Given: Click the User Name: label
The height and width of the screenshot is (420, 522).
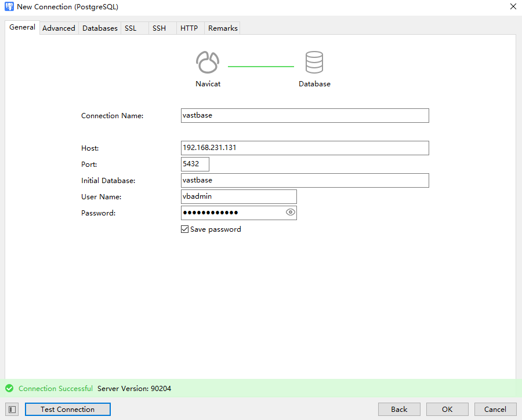Looking at the screenshot, I should click(101, 197).
